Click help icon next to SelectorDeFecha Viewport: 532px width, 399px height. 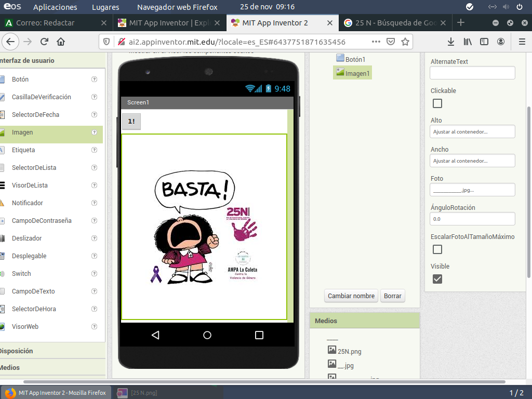pyautogui.click(x=95, y=115)
